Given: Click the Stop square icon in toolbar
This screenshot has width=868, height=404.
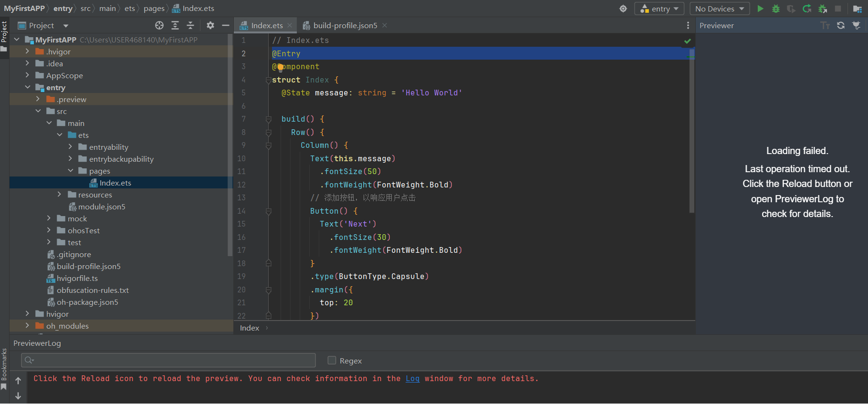Looking at the screenshot, I should (x=838, y=9).
